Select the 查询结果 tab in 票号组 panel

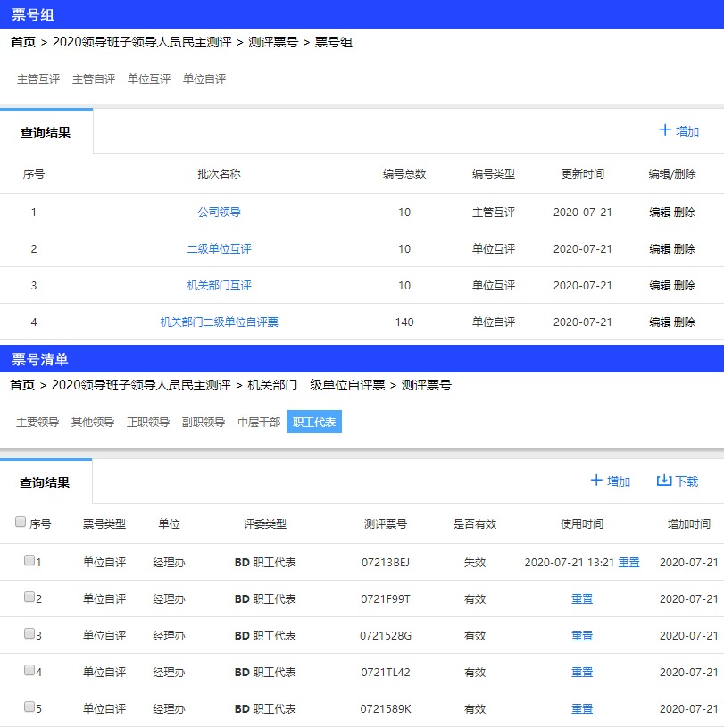[x=46, y=132]
